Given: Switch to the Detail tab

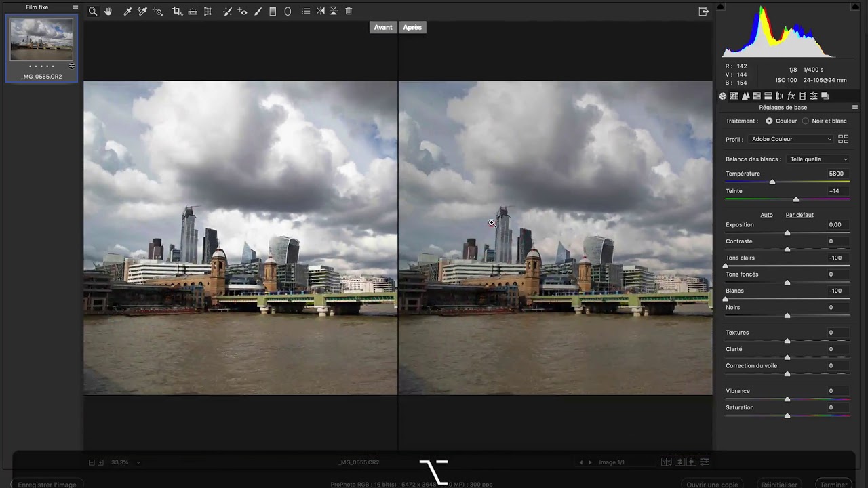Looking at the screenshot, I should tap(746, 96).
